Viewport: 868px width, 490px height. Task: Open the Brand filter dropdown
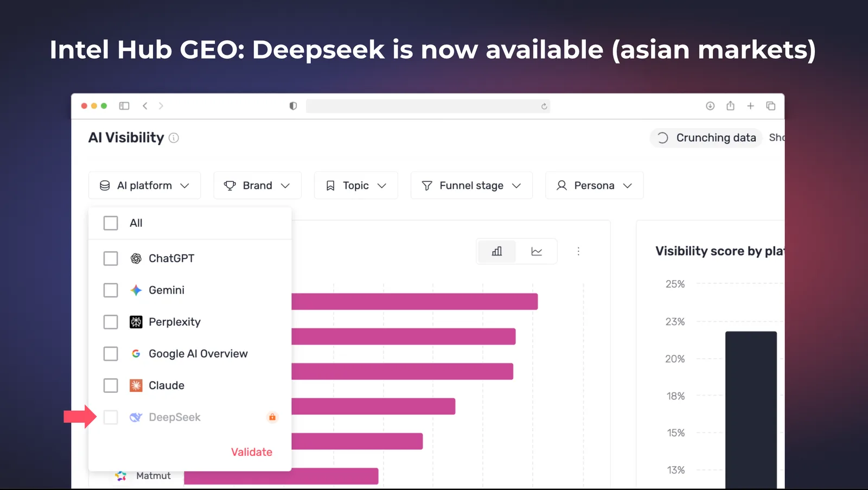point(257,186)
